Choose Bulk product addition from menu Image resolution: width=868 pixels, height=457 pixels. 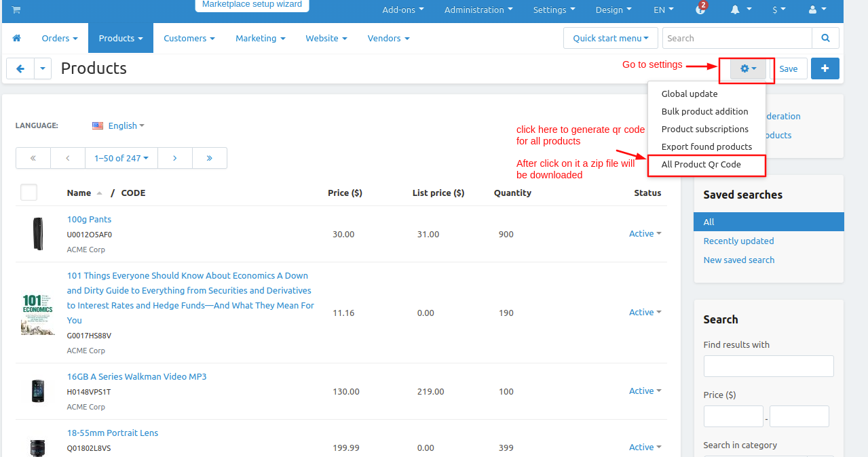pos(706,111)
